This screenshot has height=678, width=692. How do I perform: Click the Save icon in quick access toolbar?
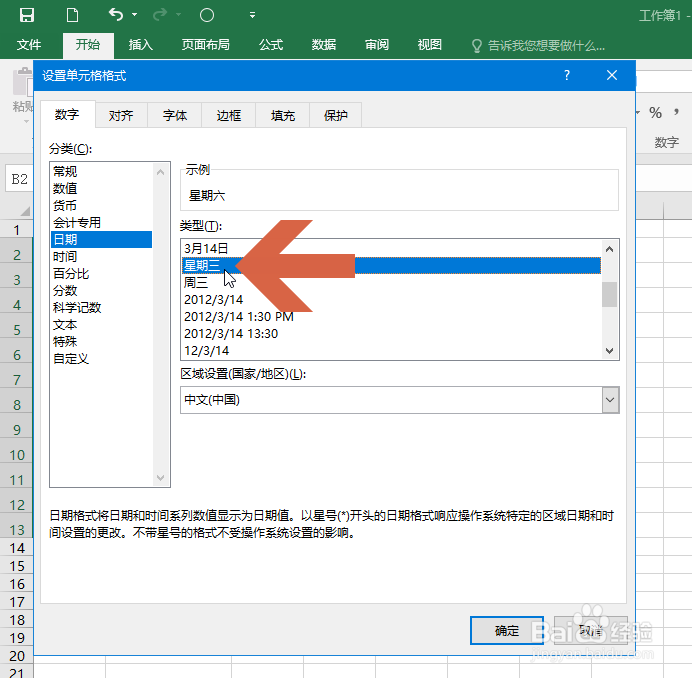click(x=27, y=15)
